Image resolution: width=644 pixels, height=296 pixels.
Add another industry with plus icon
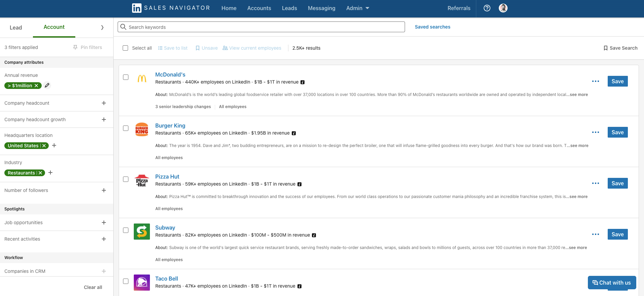50,172
